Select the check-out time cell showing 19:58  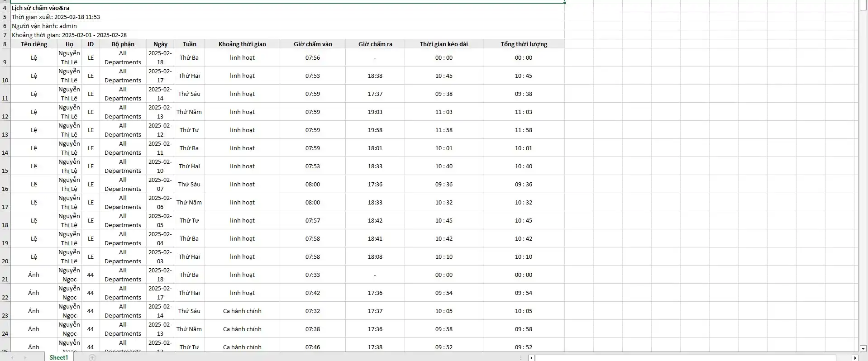(x=375, y=130)
